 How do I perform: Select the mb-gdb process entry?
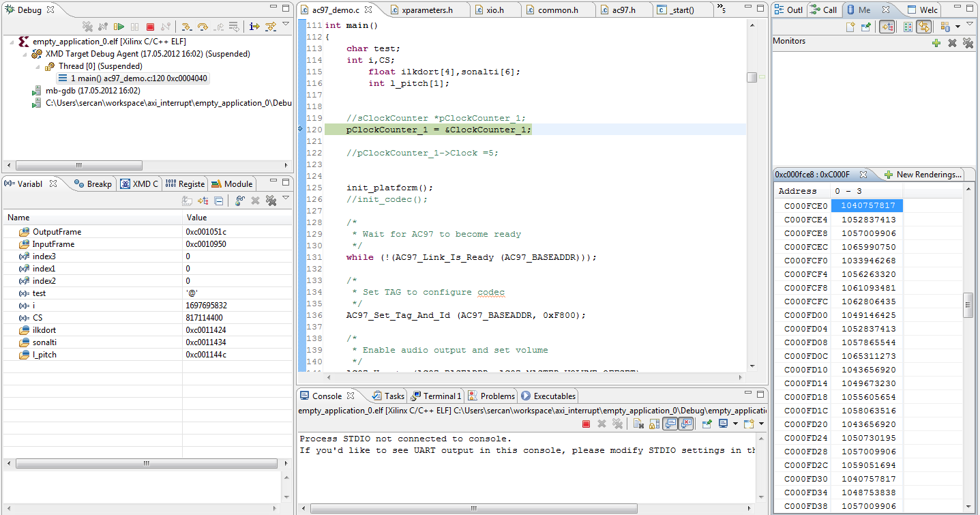click(x=86, y=91)
